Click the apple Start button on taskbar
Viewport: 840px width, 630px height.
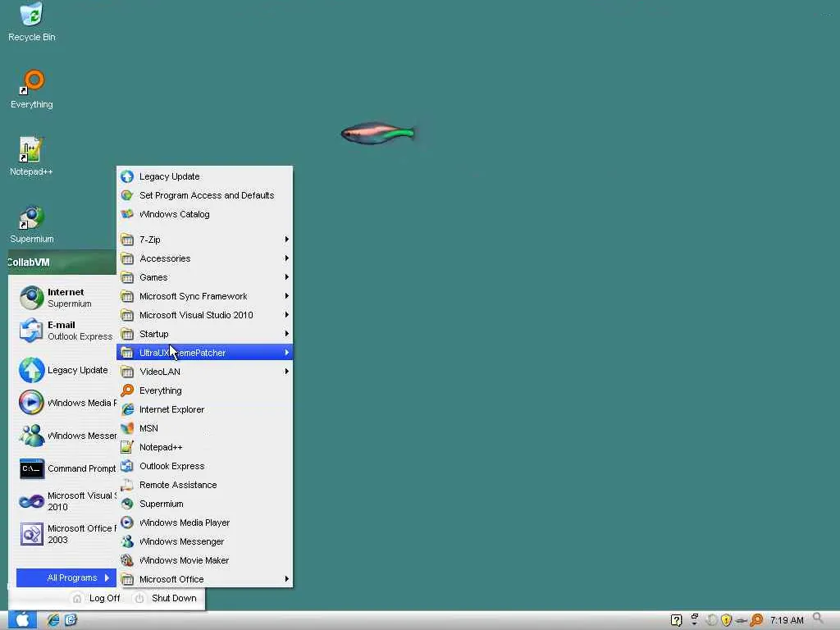(22, 620)
